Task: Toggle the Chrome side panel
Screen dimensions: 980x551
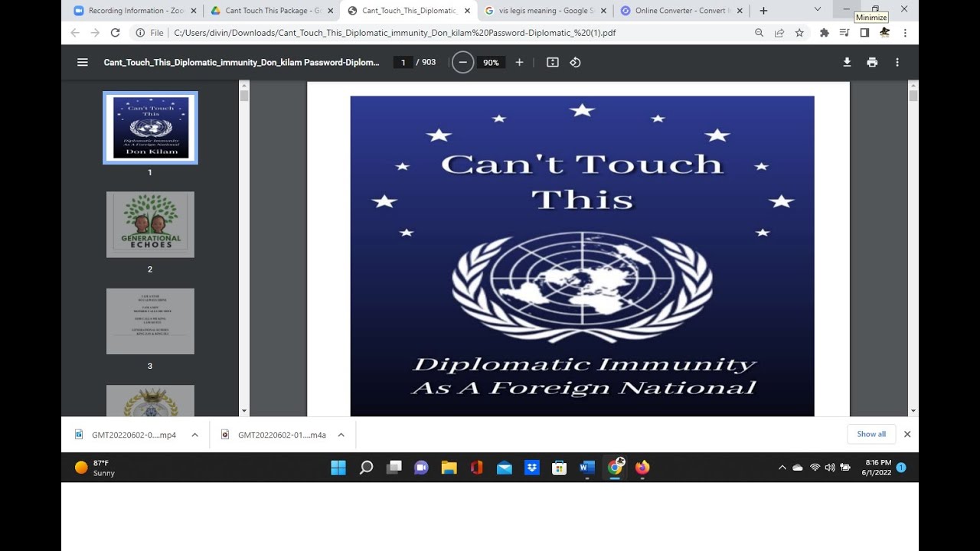Action: pyautogui.click(x=864, y=33)
